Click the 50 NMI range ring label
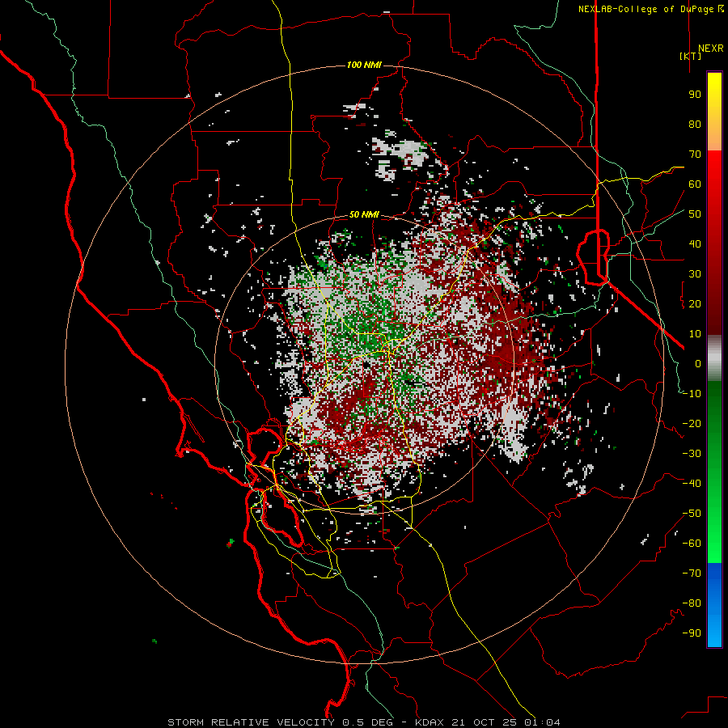The width and height of the screenshot is (728, 728). pyautogui.click(x=364, y=214)
